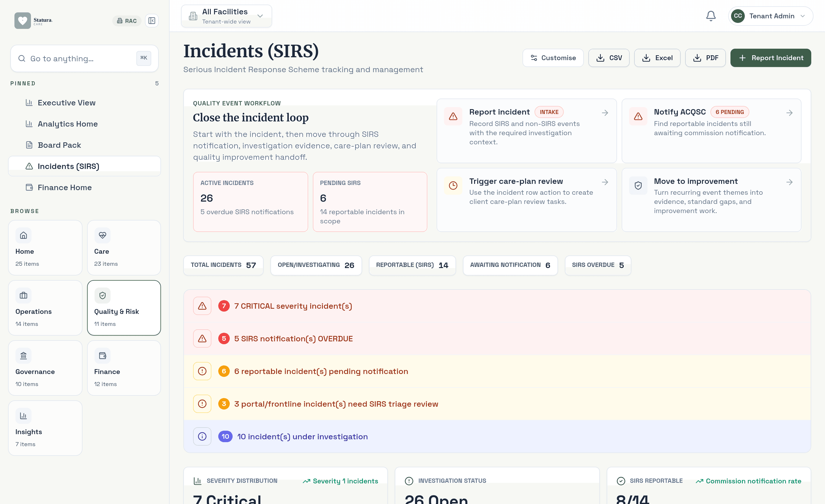
Task: Click the triage review alert circle icon
Action: 202,404
